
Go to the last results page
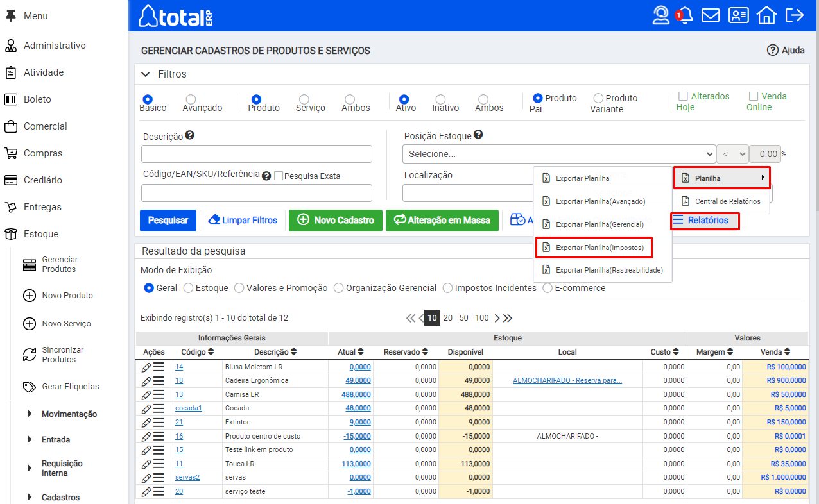(x=508, y=318)
